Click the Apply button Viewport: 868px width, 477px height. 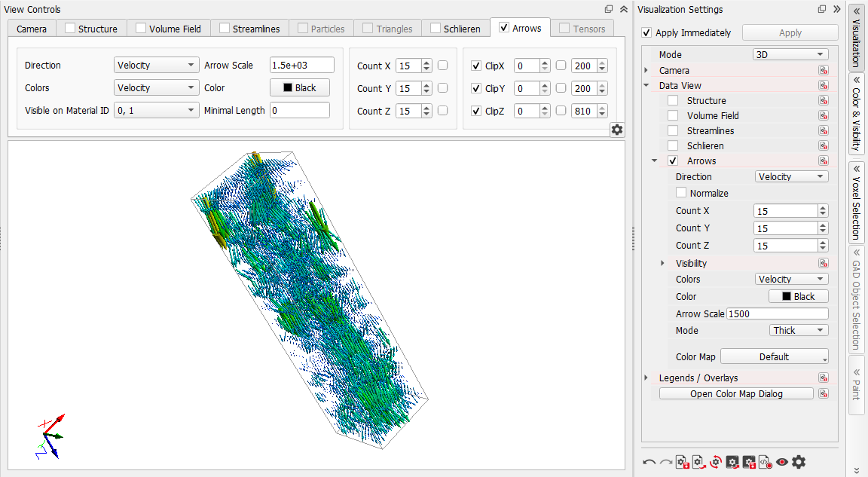point(790,32)
